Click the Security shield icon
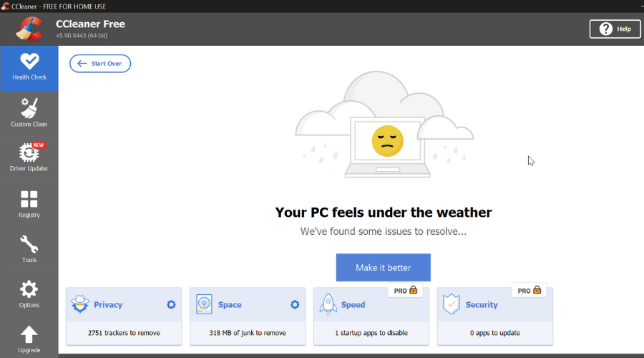644x358 pixels. (x=452, y=304)
